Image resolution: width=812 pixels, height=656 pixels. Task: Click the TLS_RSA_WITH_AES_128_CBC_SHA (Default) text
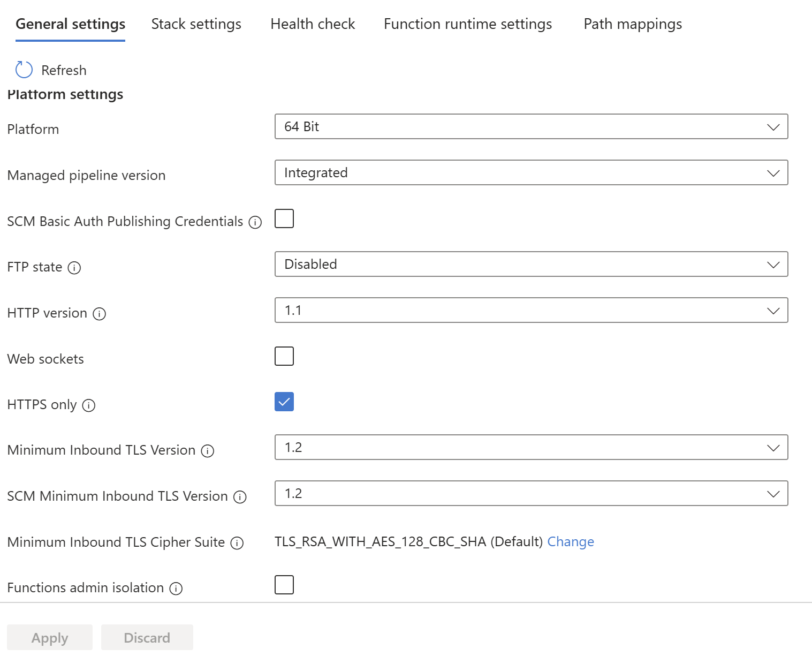[409, 542]
